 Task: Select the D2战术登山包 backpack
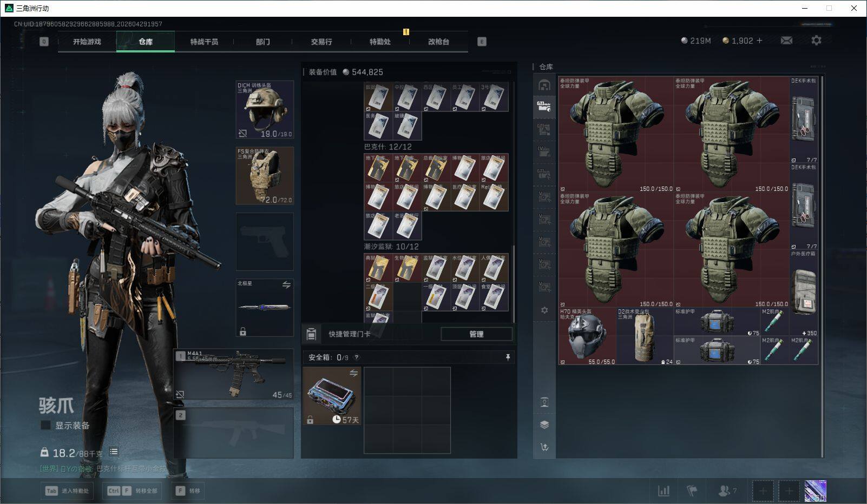coord(645,336)
